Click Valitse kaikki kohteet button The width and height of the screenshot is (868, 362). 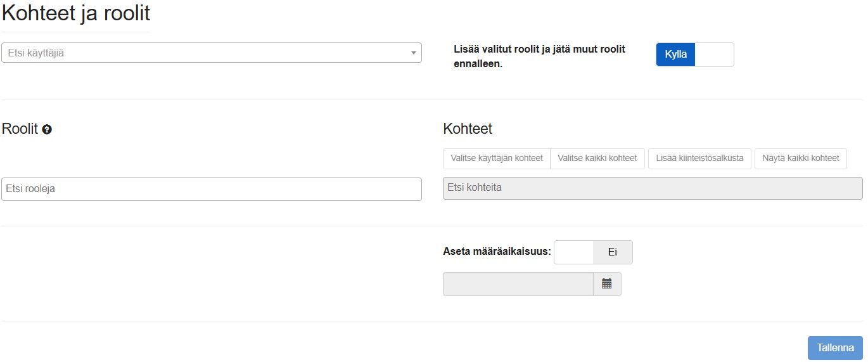(597, 158)
